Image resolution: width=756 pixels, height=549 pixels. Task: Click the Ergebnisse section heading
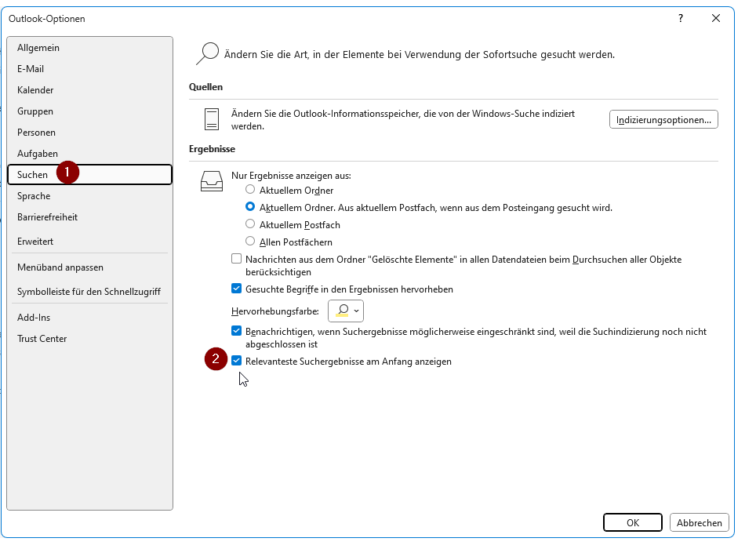click(x=213, y=149)
